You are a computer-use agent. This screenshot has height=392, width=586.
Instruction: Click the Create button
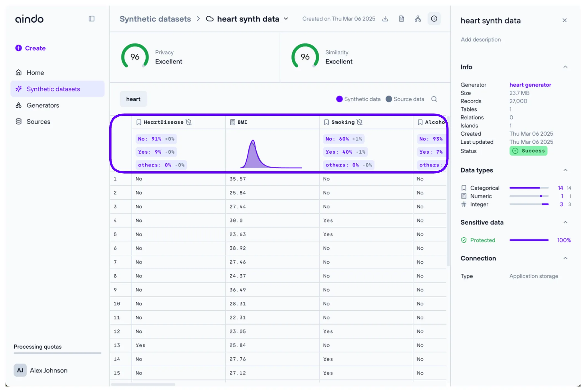tap(30, 48)
